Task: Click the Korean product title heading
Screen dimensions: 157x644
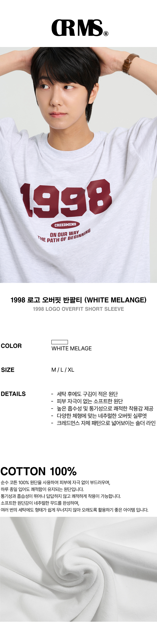Action: tap(78, 300)
